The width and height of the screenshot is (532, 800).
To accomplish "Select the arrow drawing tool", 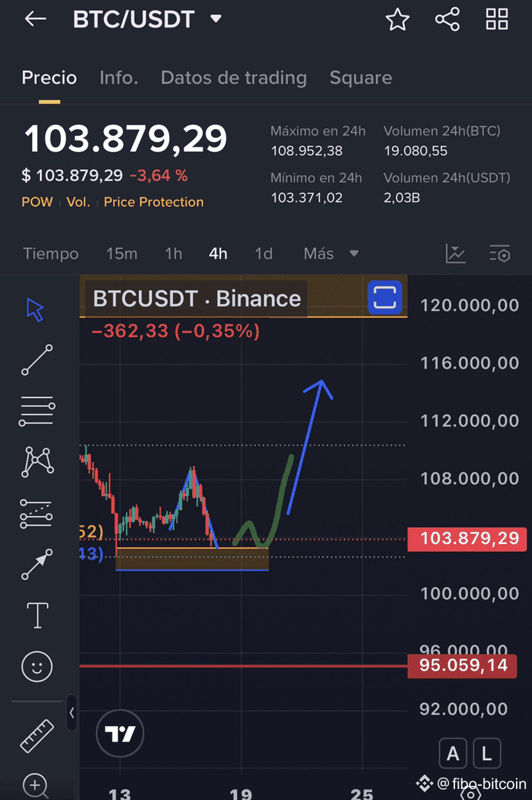I will coord(37,564).
